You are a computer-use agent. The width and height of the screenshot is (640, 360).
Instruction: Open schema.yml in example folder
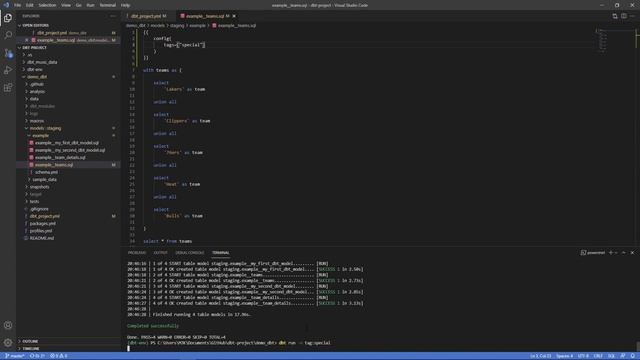click(x=46, y=172)
